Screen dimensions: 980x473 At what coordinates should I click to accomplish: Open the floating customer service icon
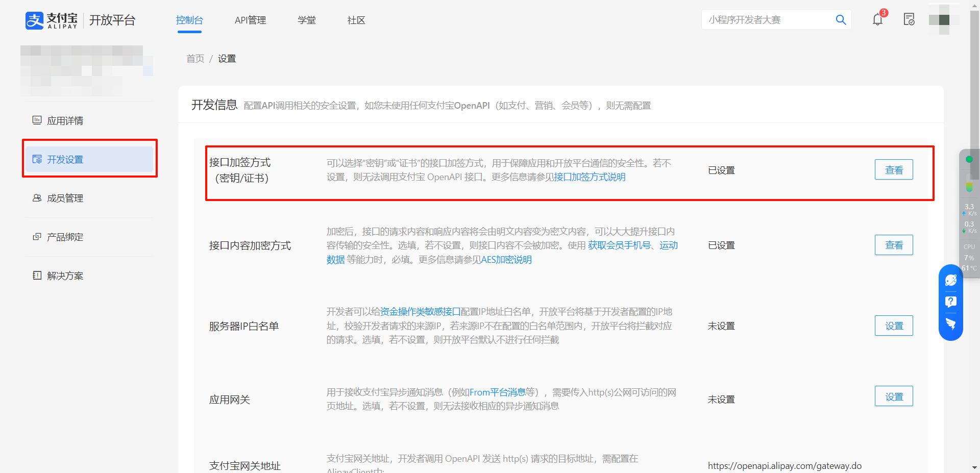tap(950, 280)
